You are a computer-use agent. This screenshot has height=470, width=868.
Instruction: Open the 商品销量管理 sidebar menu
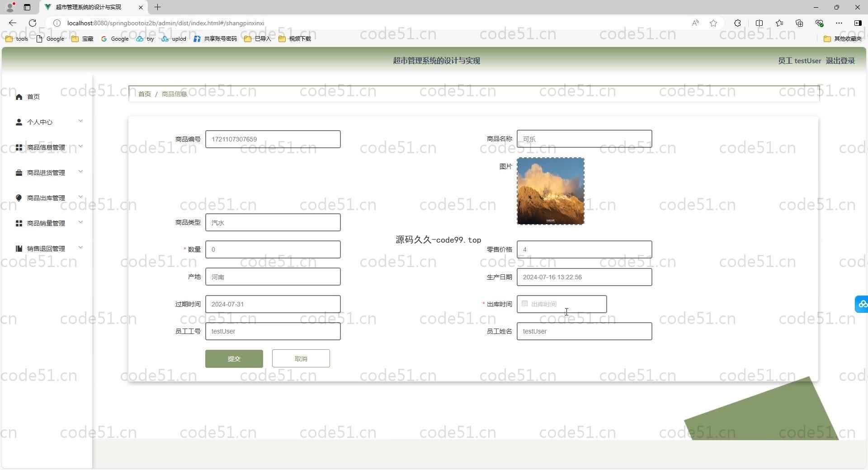[47, 223]
